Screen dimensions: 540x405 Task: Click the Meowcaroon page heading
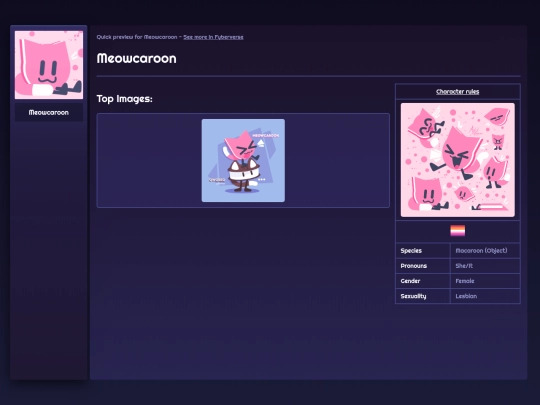pyautogui.click(x=136, y=58)
